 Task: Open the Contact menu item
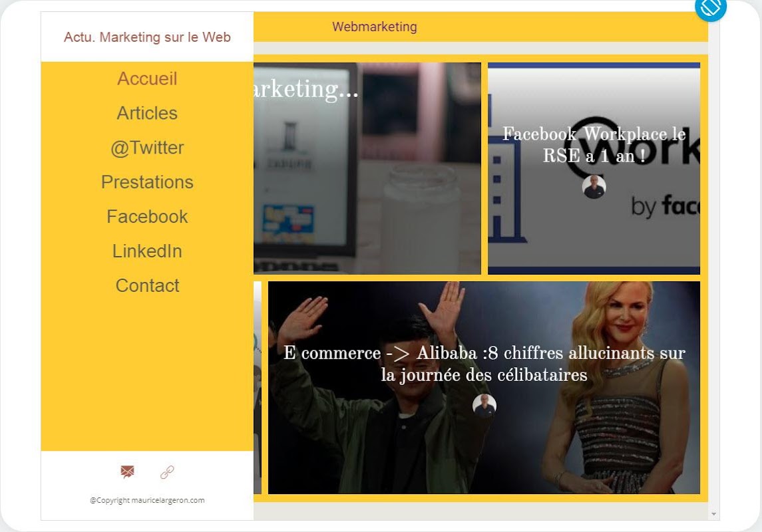coord(147,285)
